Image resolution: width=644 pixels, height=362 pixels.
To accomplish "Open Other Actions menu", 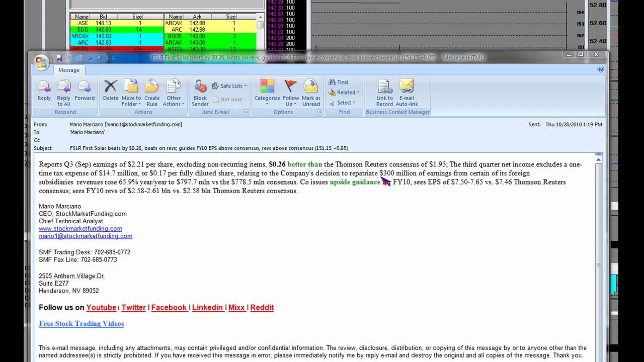I will coord(174,94).
